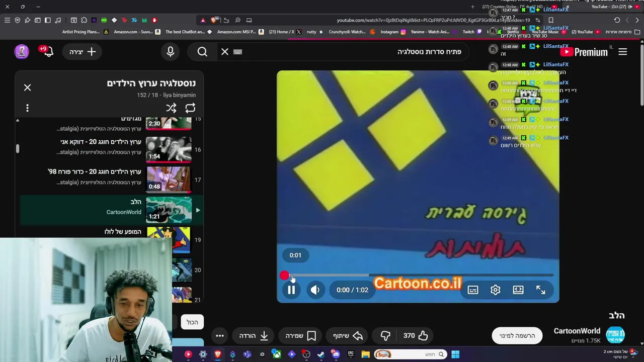Collapse playlist using the small up arrow

click(17, 120)
